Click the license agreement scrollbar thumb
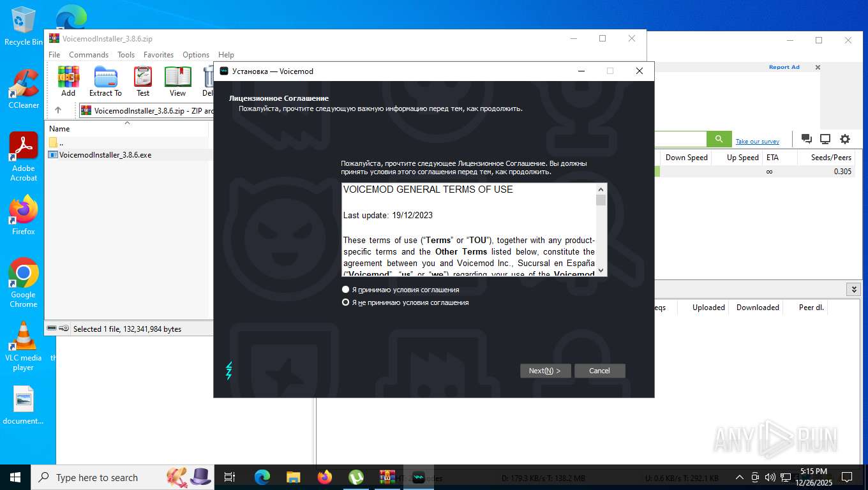The height and width of the screenshot is (490, 868). point(601,200)
